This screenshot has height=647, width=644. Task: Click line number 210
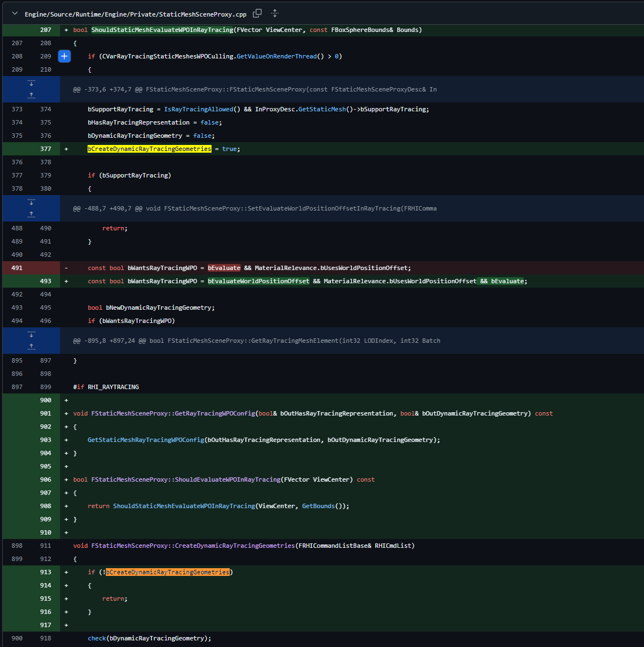tap(46, 70)
